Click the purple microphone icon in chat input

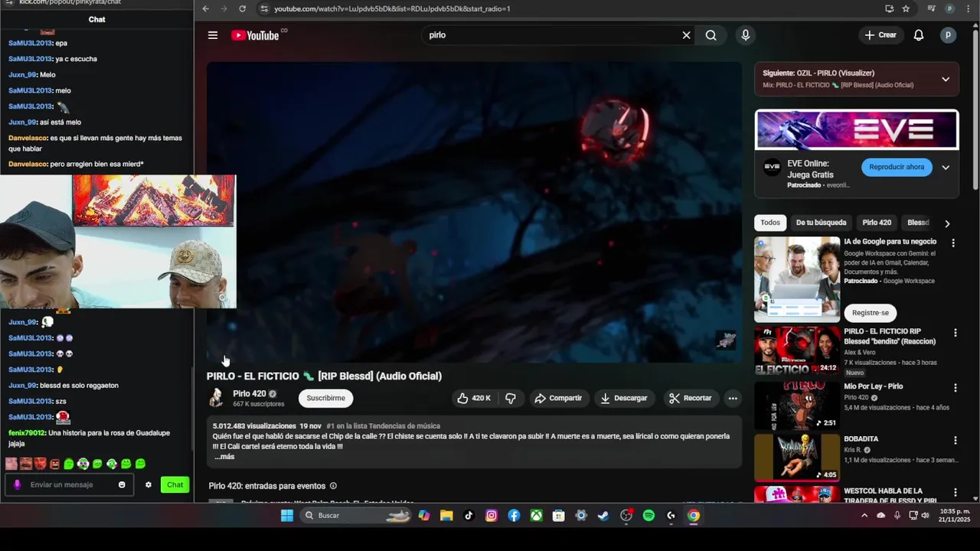tap(17, 484)
